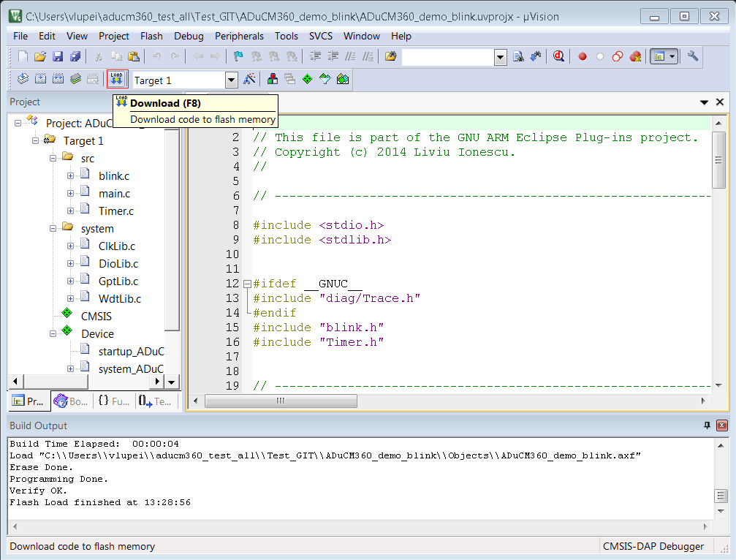Switch to the Books tab
The height and width of the screenshot is (560, 736).
(72, 401)
